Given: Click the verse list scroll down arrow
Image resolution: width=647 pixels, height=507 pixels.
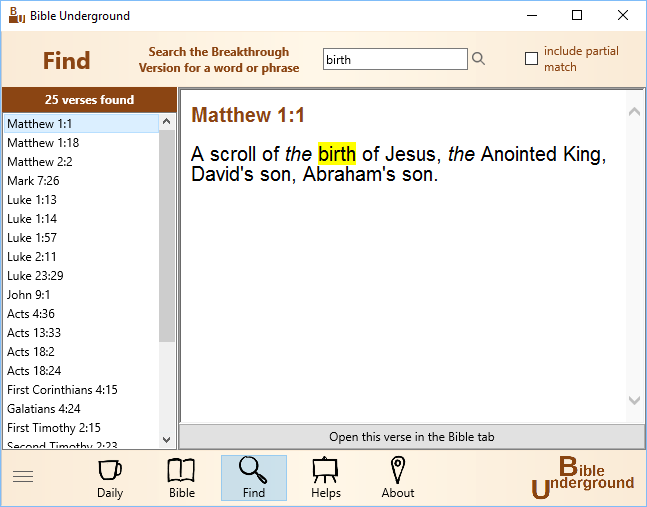Looking at the screenshot, I should 167,440.
